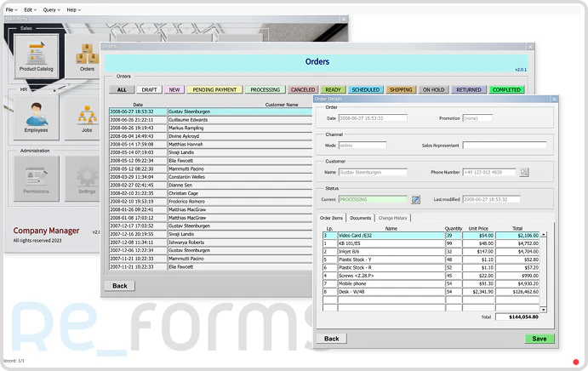Filter orders by ON HOLD status
Screen dimensions: 588x371
(x=433, y=89)
